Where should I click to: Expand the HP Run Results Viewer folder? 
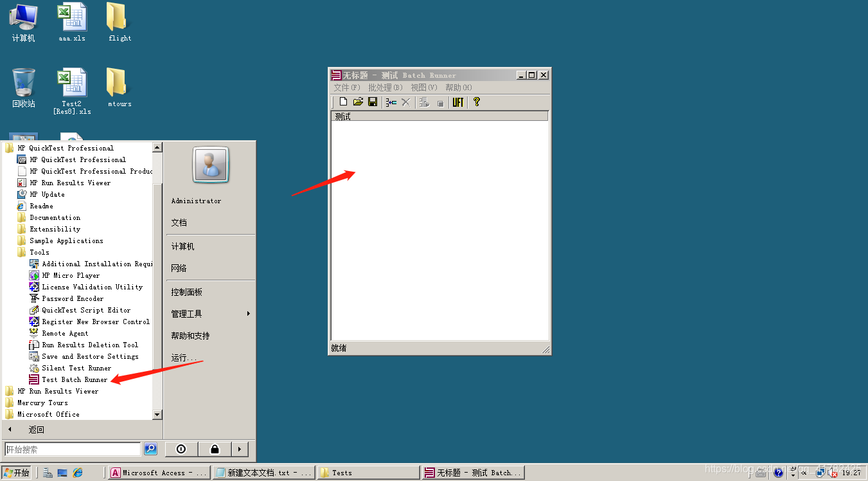(x=51, y=391)
